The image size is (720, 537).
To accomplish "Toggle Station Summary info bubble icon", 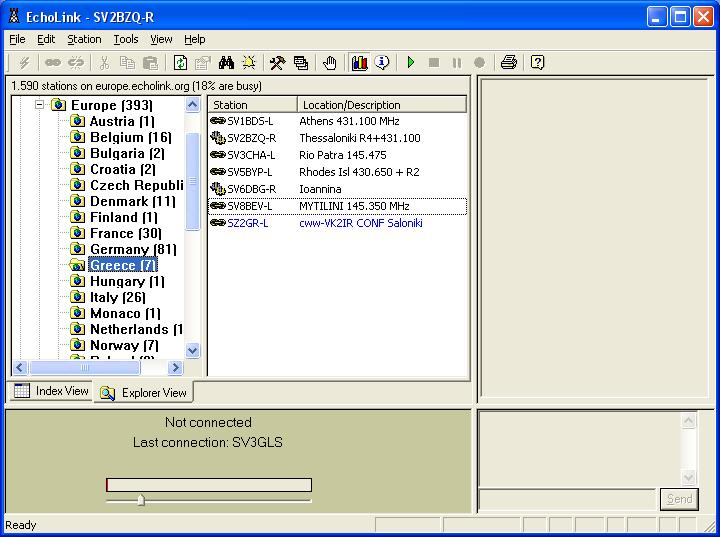I will point(382,62).
